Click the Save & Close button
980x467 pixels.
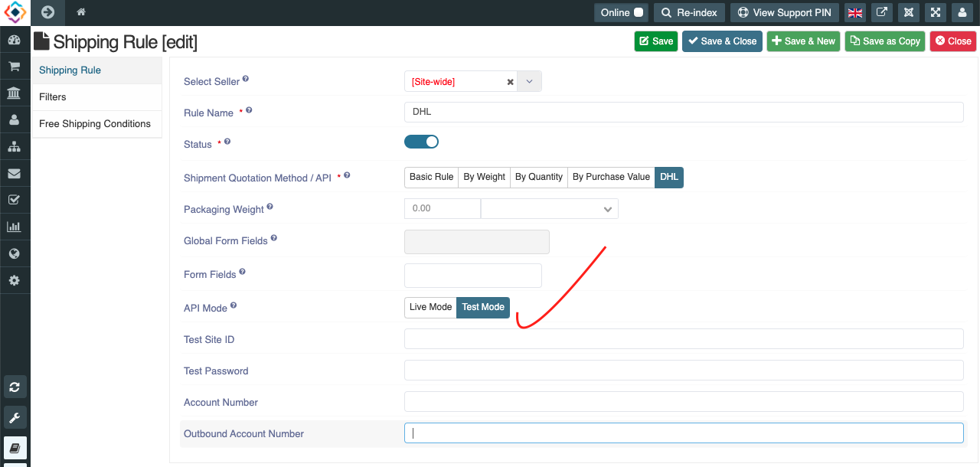[x=722, y=41]
